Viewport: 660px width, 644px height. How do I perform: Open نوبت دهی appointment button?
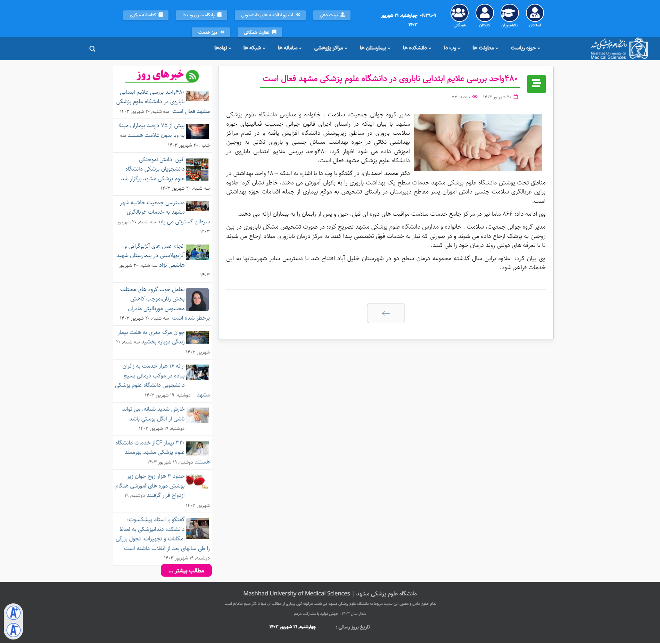[x=332, y=15]
